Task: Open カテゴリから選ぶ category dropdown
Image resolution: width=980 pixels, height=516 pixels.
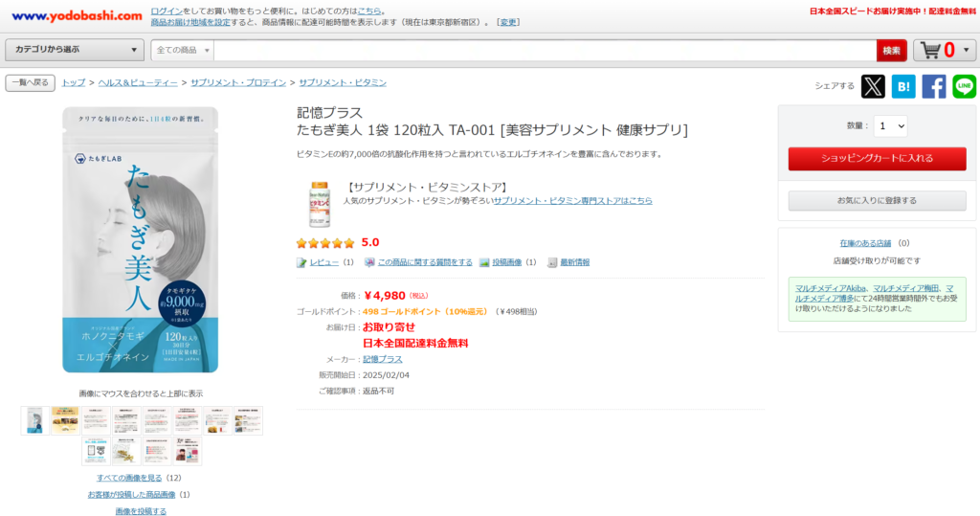Action: pos(75,50)
